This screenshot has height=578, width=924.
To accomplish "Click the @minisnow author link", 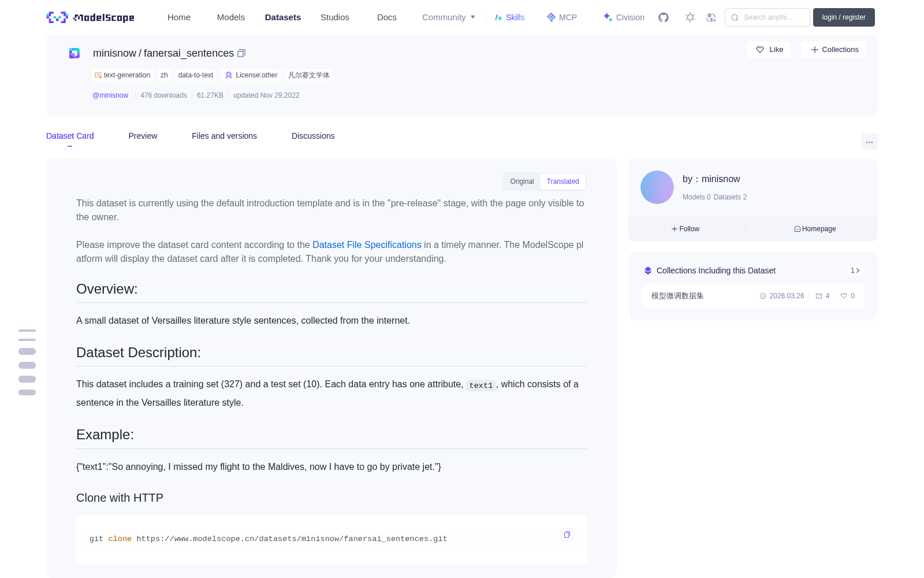I will point(110,95).
